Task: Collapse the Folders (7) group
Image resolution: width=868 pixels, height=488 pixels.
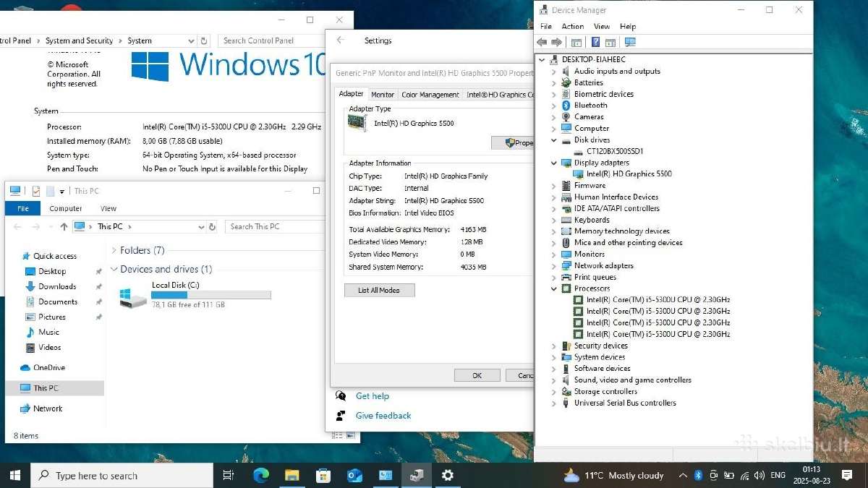Action: [114, 250]
